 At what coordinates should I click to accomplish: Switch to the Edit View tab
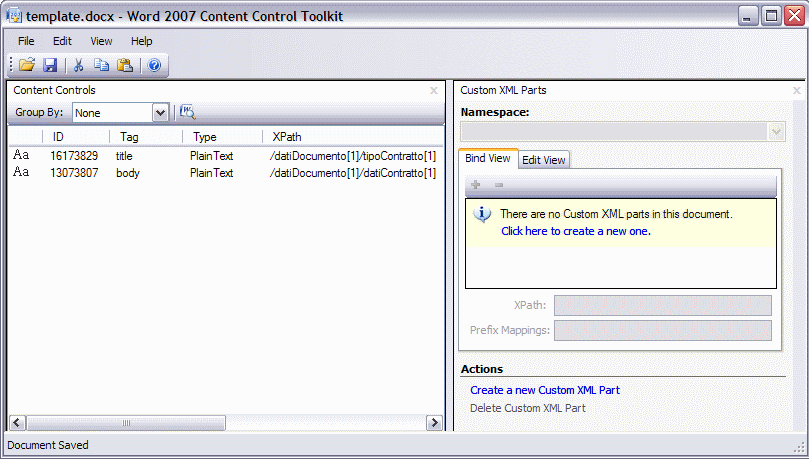[x=544, y=160]
